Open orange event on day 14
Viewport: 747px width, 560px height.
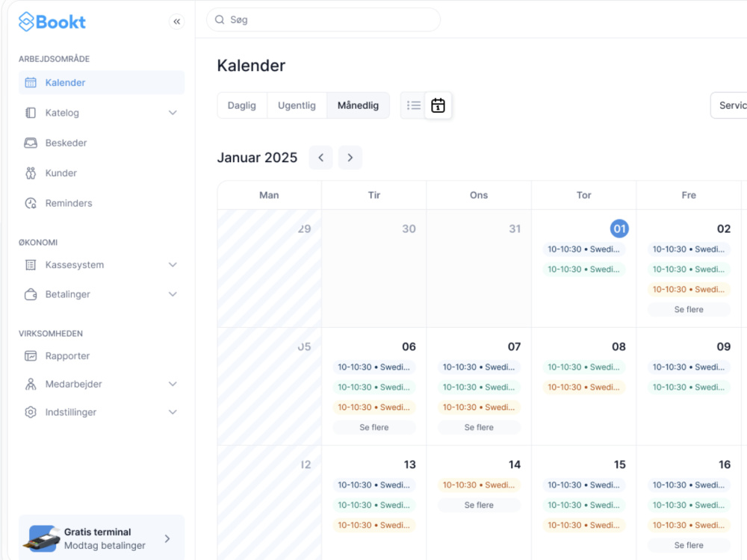[x=479, y=485]
